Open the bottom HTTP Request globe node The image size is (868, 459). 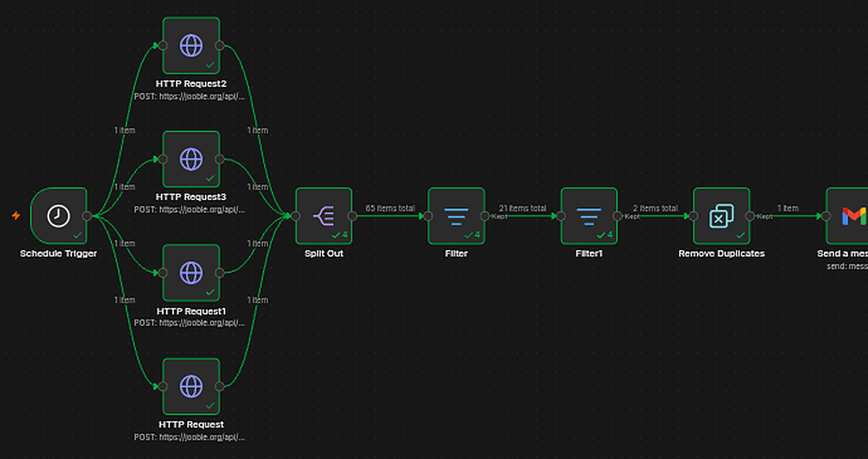point(191,387)
